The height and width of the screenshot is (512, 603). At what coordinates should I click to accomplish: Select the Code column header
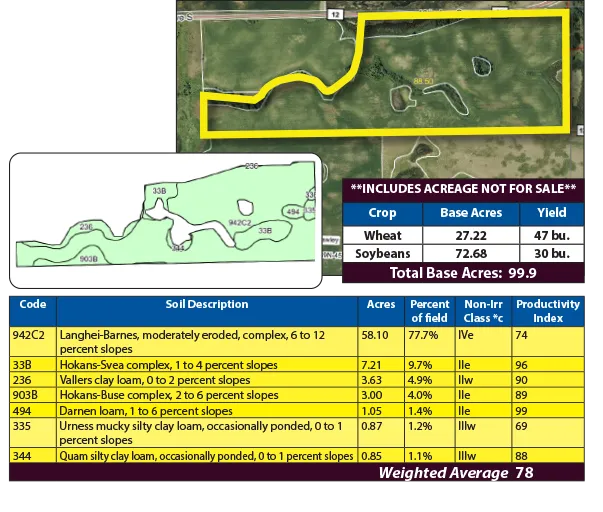33,304
